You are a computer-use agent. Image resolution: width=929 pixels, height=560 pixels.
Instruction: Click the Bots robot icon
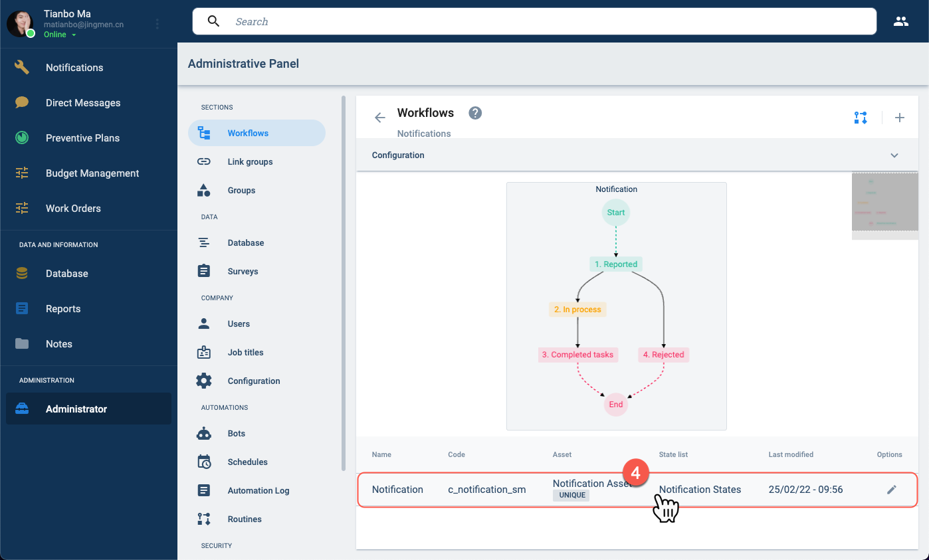tap(204, 433)
